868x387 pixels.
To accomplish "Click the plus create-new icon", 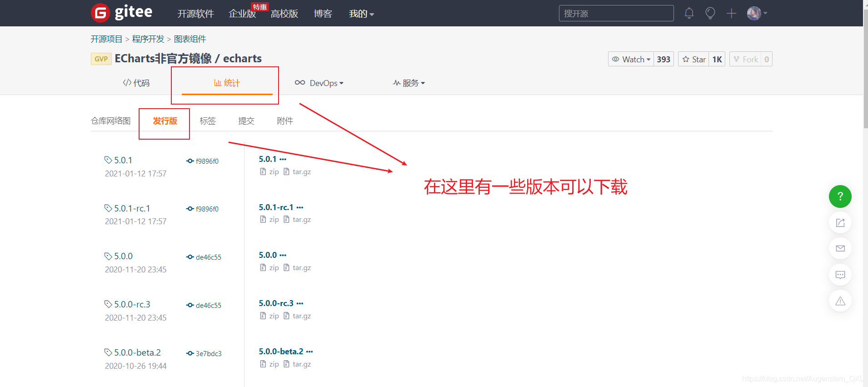I will pos(731,13).
